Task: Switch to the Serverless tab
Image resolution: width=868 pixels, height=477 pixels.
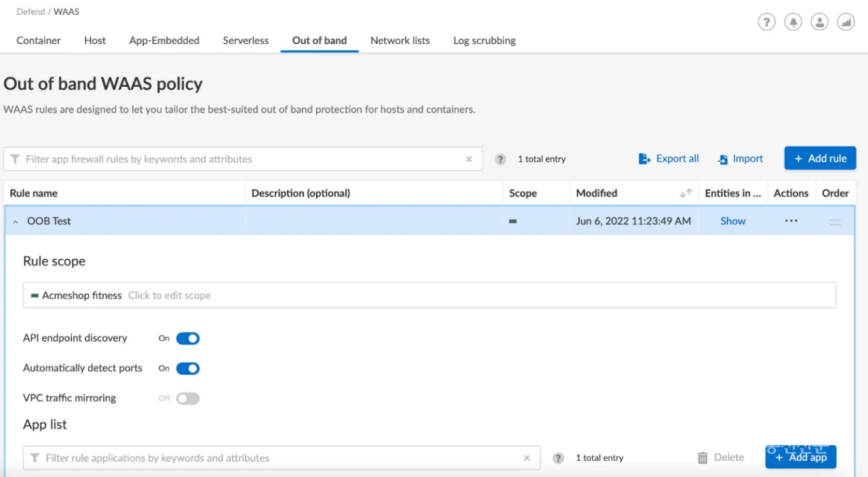Action: coord(245,41)
